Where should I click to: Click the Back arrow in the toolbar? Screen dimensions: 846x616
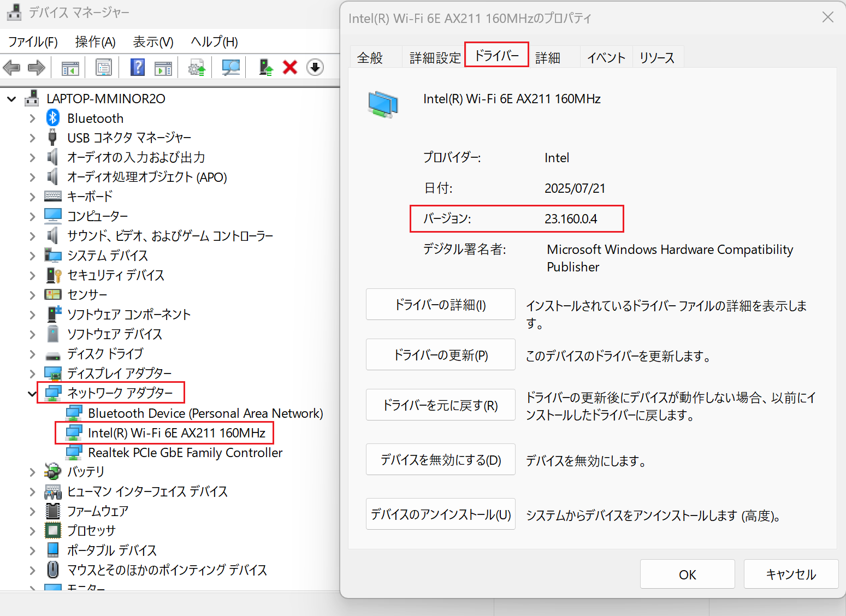point(11,68)
